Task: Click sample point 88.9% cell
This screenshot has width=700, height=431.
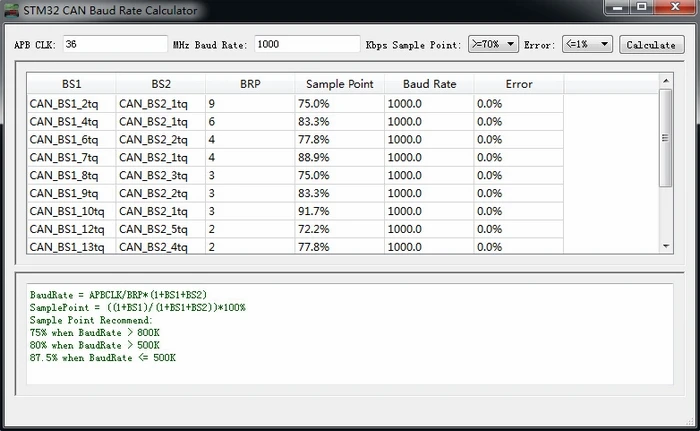Action: pos(339,157)
